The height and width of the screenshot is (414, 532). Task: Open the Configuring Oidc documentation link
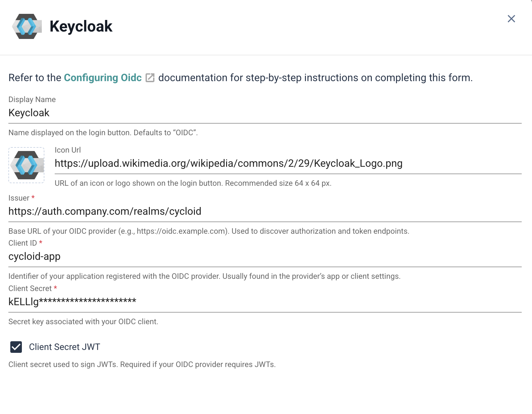[x=103, y=78]
